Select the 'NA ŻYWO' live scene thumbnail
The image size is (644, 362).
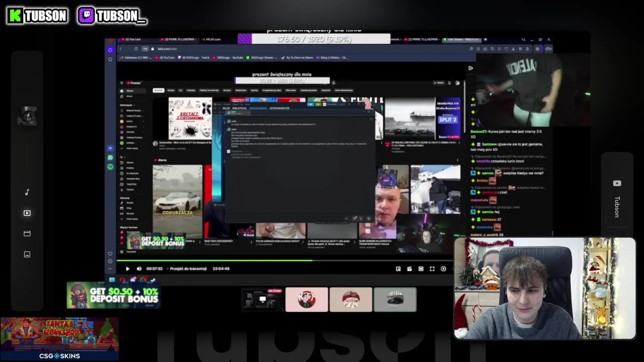(x=263, y=300)
